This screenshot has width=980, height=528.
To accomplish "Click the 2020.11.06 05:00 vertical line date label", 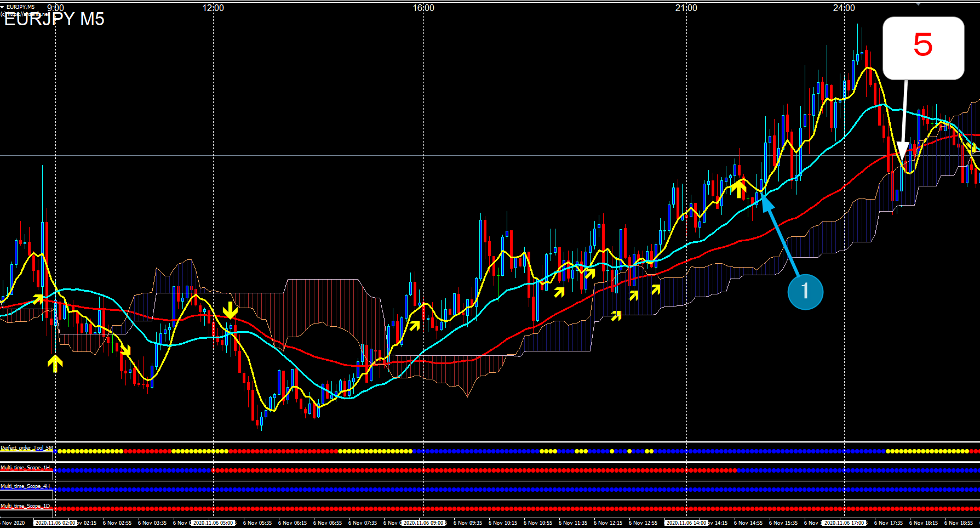I will pyautogui.click(x=213, y=523).
